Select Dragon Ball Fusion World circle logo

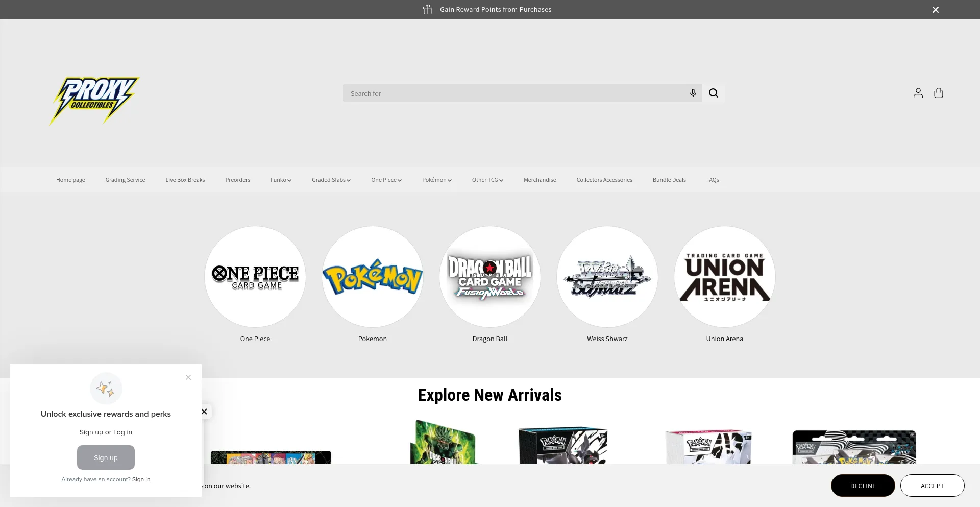point(490,277)
